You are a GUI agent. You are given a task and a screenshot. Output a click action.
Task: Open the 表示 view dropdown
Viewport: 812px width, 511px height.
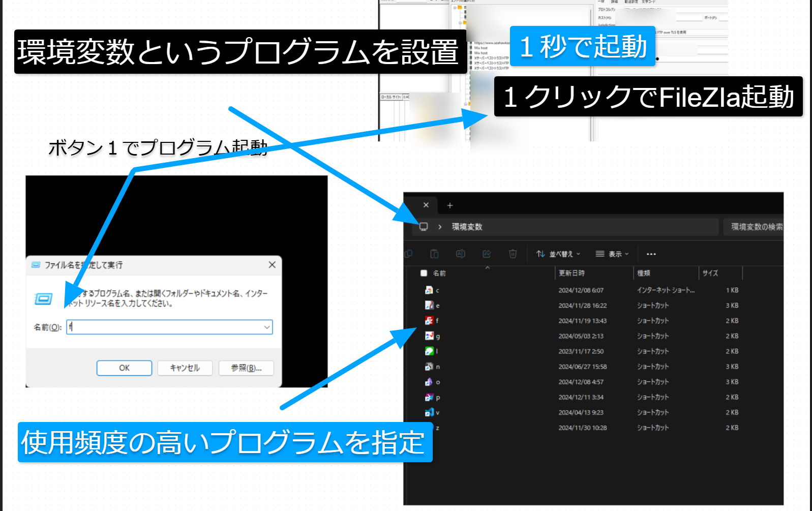(612, 254)
